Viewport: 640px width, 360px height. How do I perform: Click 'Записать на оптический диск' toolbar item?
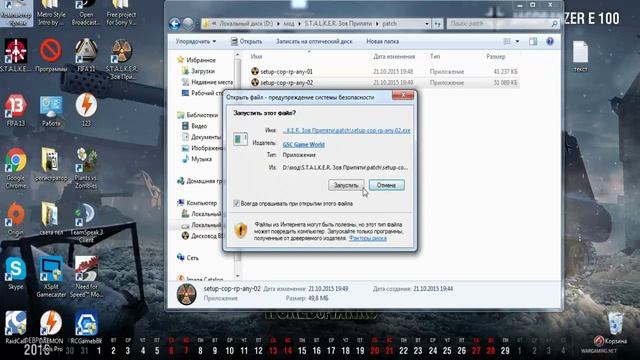point(314,42)
